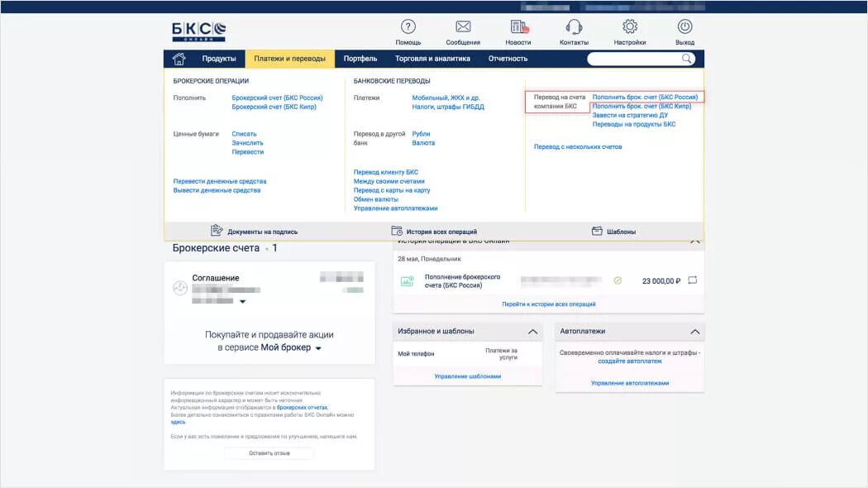Click the Соглашение account round icon
The height and width of the screenshot is (488, 868).
(180, 288)
